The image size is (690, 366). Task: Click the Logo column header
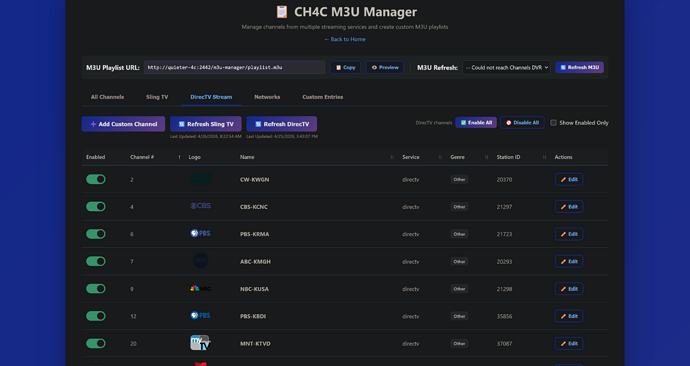[195, 157]
